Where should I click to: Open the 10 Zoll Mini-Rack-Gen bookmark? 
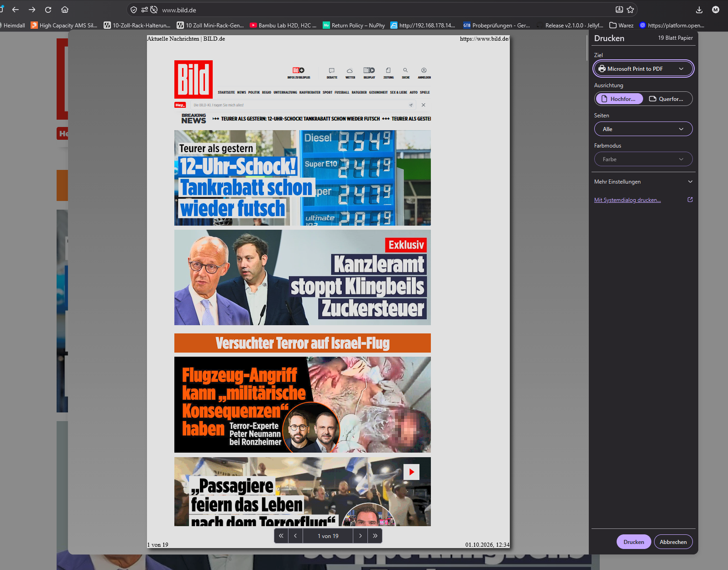point(210,26)
